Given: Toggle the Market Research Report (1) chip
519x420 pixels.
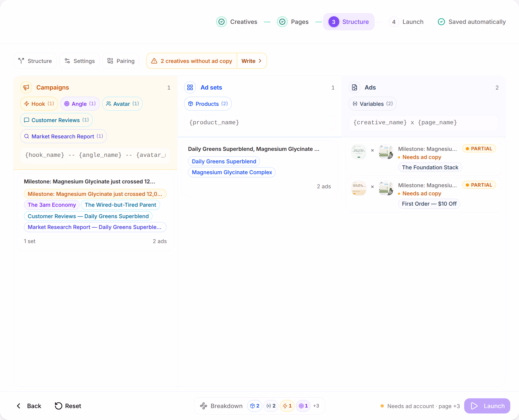Looking at the screenshot, I should click(64, 136).
